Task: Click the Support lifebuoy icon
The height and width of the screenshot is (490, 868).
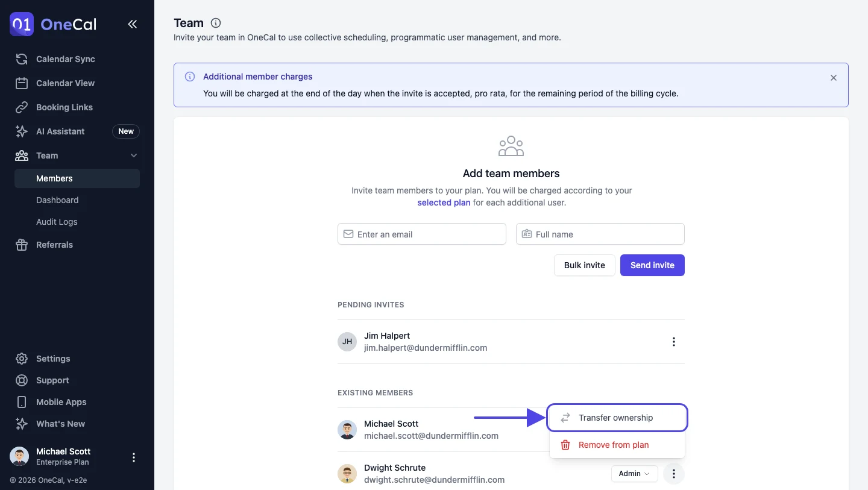Action: pyautogui.click(x=22, y=380)
